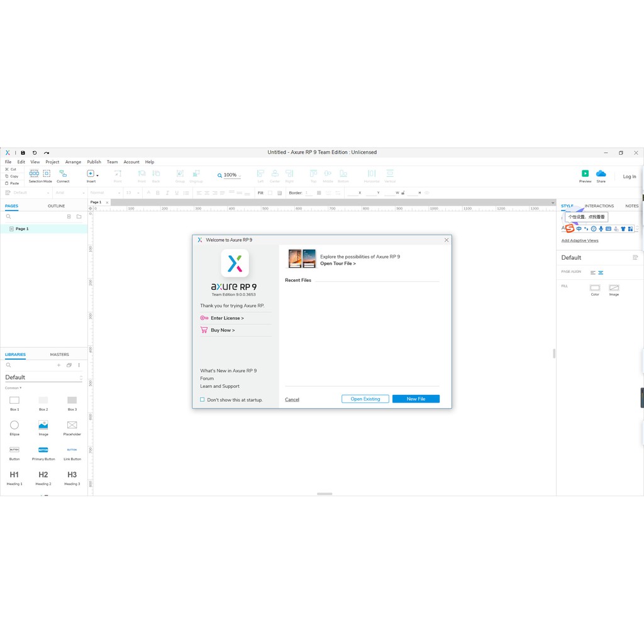644x644 pixels.
Task: Click the Share cloud icon
Action: coord(601,174)
